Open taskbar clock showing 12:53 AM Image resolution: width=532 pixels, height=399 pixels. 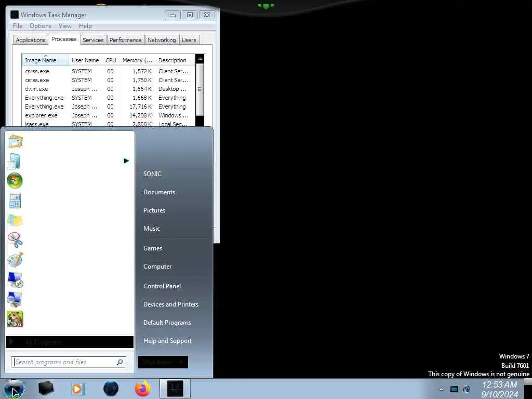pyautogui.click(x=500, y=390)
